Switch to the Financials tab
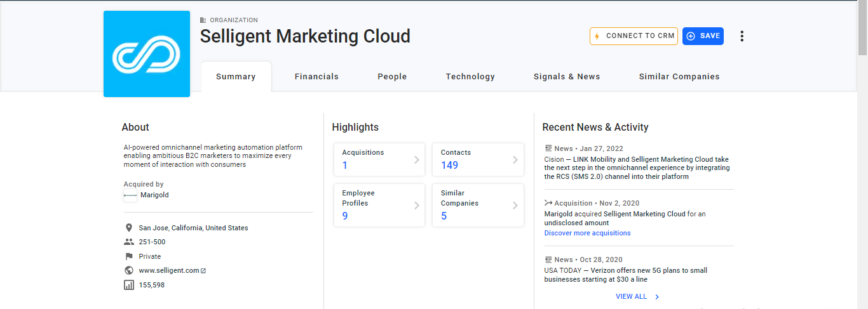The width and height of the screenshot is (868, 309). point(316,77)
